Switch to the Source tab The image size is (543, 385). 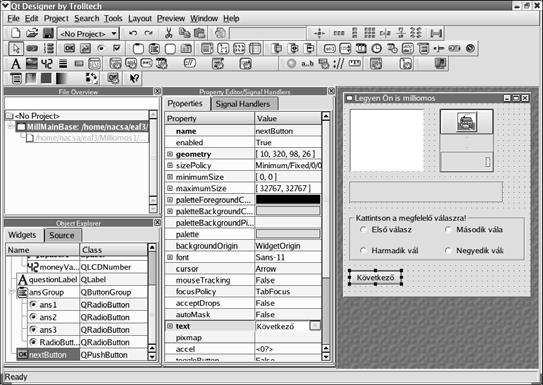point(62,235)
